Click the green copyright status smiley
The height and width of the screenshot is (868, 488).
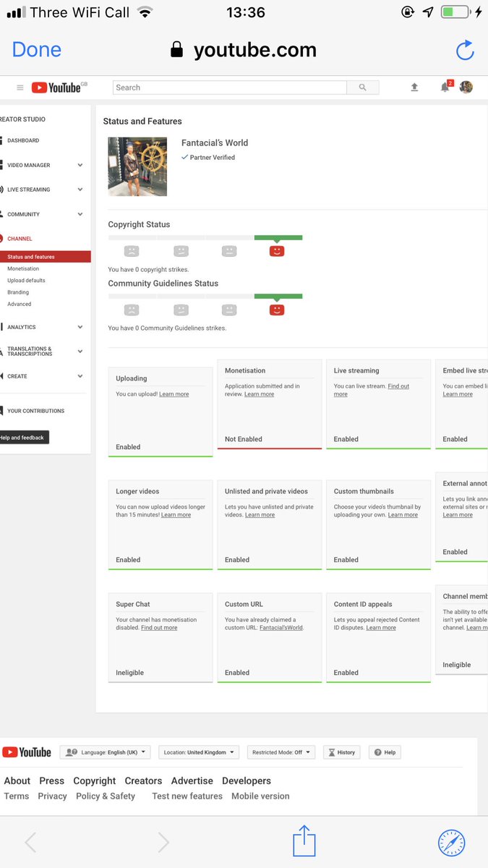tap(277, 251)
